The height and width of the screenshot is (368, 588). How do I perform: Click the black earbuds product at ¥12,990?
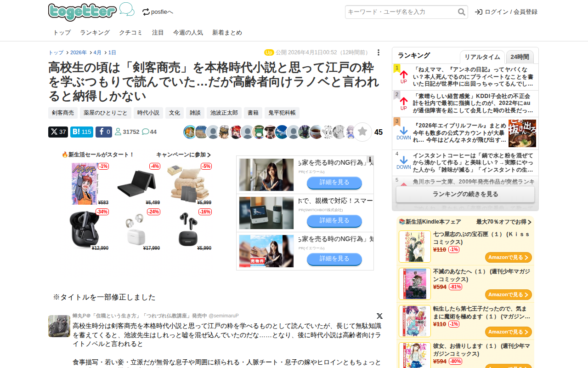click(x=85, y=229)
